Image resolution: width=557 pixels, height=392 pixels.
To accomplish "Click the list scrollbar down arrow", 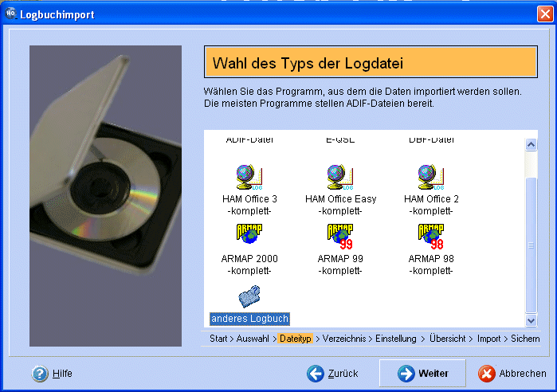I will pyautogui.click(x=531, y=320).
